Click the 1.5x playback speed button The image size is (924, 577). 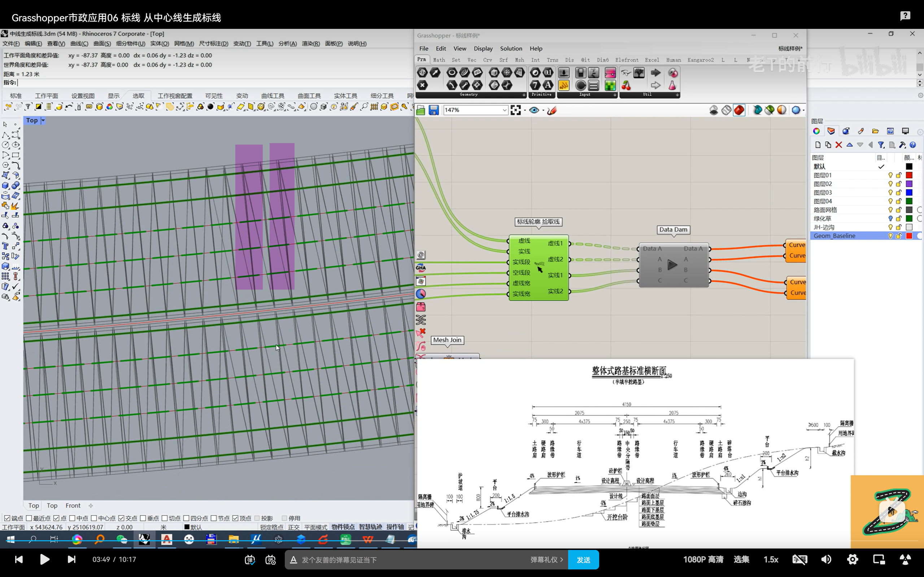pyautogui.click(x=771, y=559)
